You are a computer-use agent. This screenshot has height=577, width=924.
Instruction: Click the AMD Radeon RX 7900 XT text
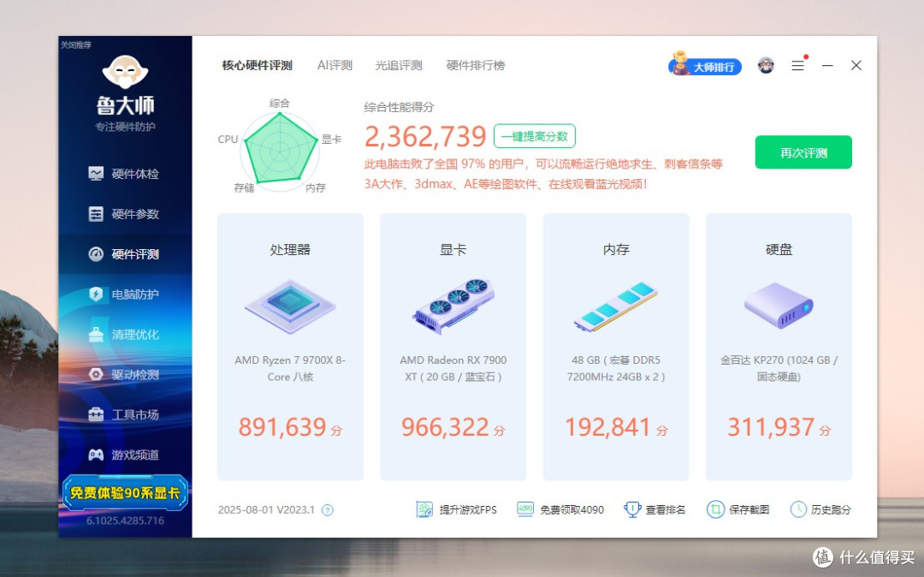453,368
